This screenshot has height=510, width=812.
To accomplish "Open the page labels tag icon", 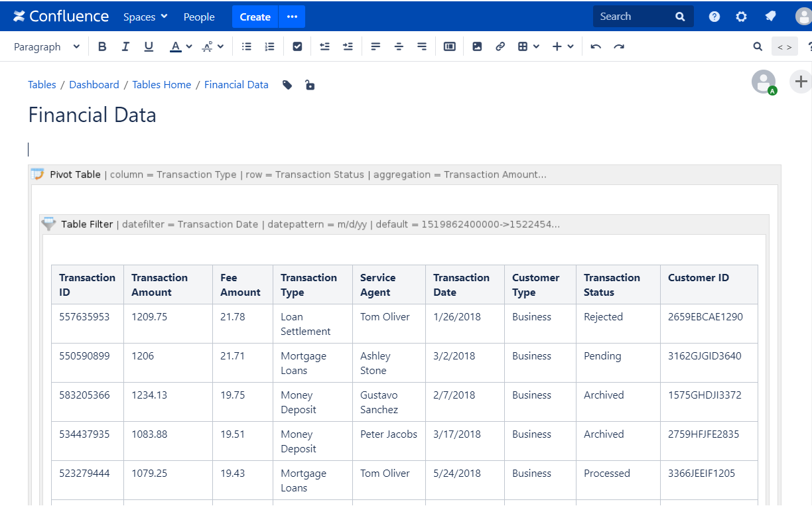I will pos(287,85).
